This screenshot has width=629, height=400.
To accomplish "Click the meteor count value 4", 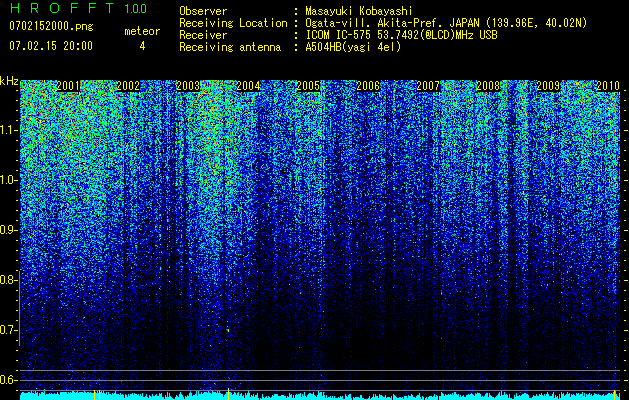I will pyautogui.click(x=142, y=46).
